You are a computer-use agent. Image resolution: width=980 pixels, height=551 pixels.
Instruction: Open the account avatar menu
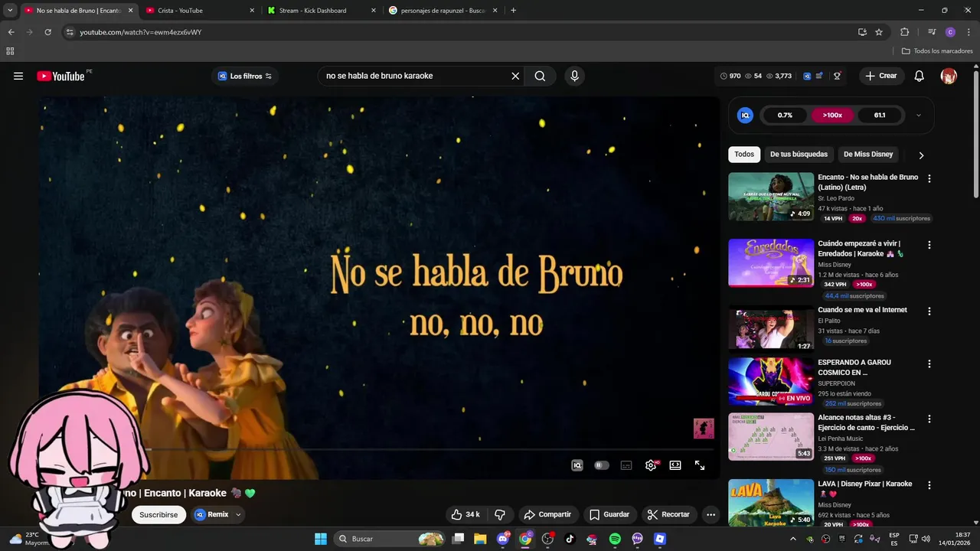coord(949,76)
